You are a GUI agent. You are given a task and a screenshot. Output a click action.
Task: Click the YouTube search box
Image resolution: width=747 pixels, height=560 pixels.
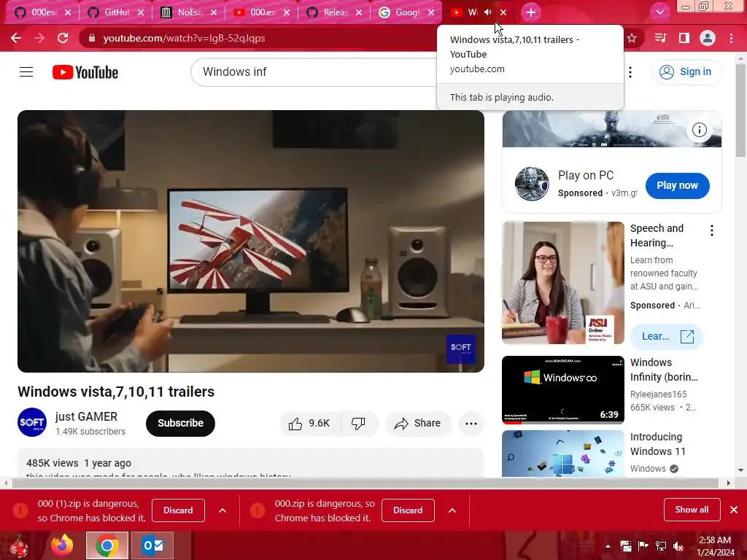coord(314,72)
